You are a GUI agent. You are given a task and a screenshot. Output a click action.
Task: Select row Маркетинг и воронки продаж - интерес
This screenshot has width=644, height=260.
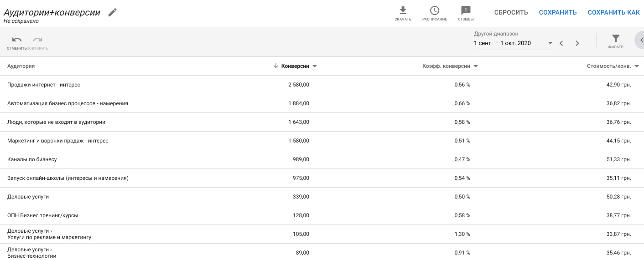(x=322, y=141)
